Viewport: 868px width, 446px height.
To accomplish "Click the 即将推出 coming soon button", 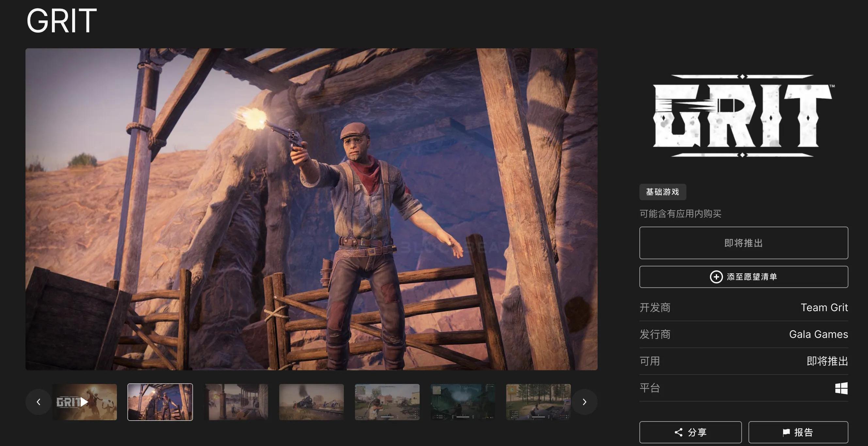I will click(743, 243).
